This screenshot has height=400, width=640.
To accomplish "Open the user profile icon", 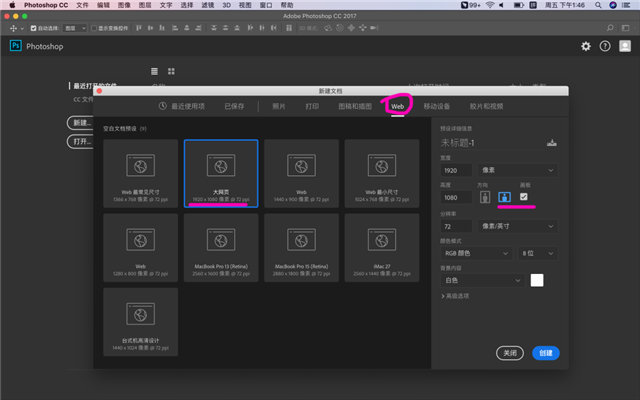I will pos(625,46).
